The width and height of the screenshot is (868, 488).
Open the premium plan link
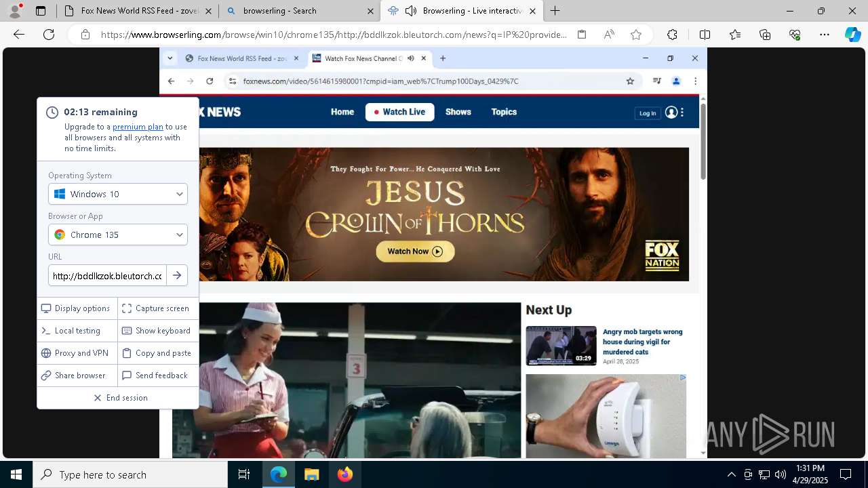[x=138, y=127]
